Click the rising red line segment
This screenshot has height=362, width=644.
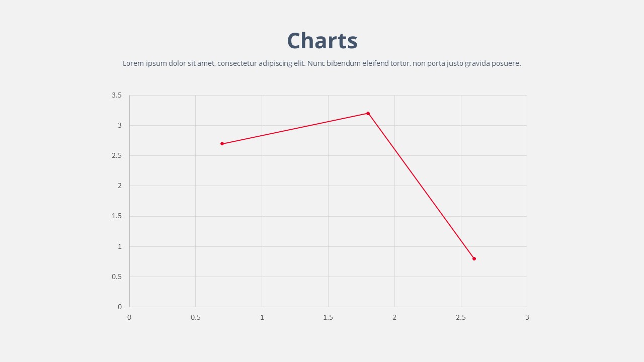(x=295, y=129)
